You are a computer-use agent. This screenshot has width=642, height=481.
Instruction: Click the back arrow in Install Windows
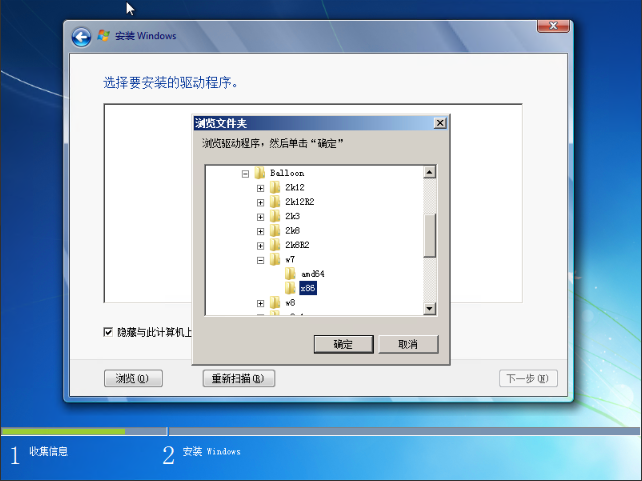tap(81, 37)
